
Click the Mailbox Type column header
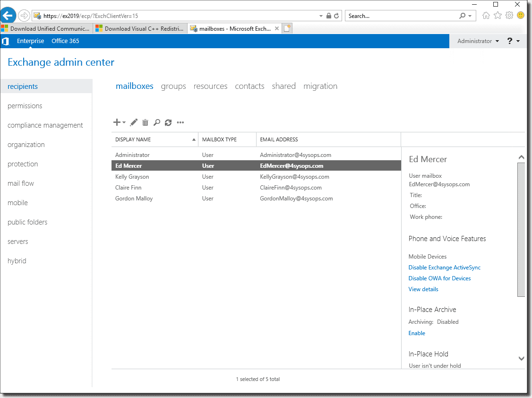pos(227,139)
